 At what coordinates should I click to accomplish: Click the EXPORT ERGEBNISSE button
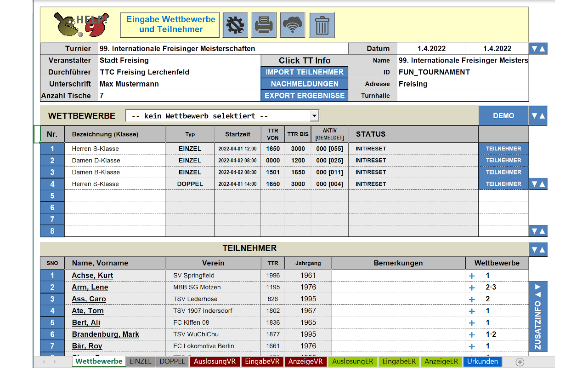[x=305, y=96]
